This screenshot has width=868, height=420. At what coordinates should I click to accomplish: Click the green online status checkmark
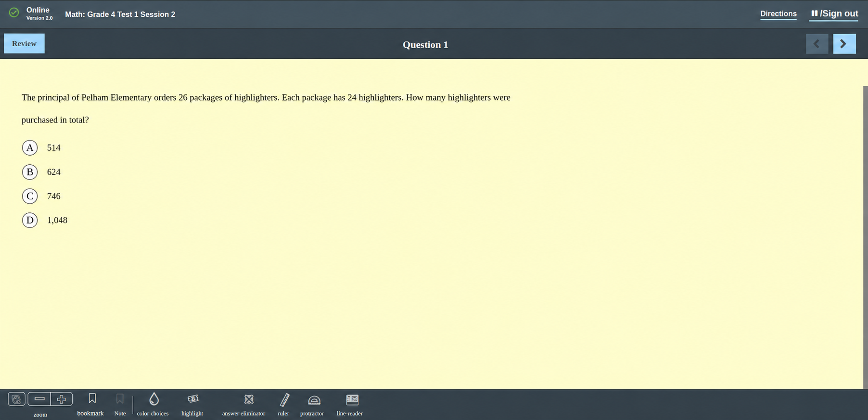point(14,13)
